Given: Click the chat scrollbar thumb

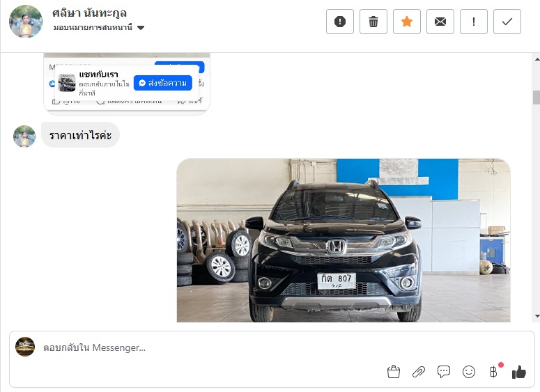Looking at the screenshot, I should (x=537, y=97).
